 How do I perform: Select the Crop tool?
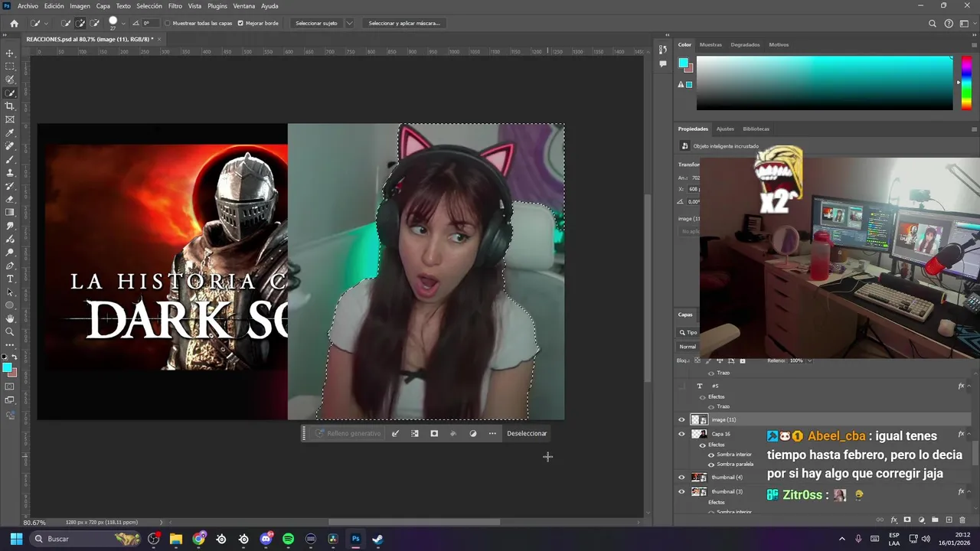tap(10, 106)
